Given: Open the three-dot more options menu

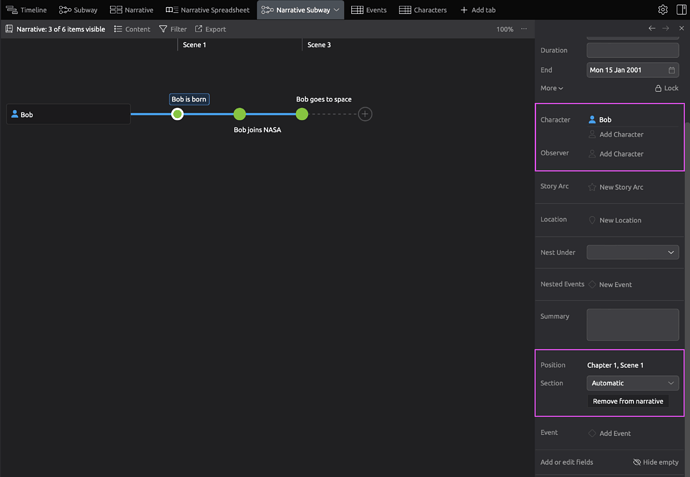Looking at the screenshot, I should pyautogui.click(x=523, y=29).
